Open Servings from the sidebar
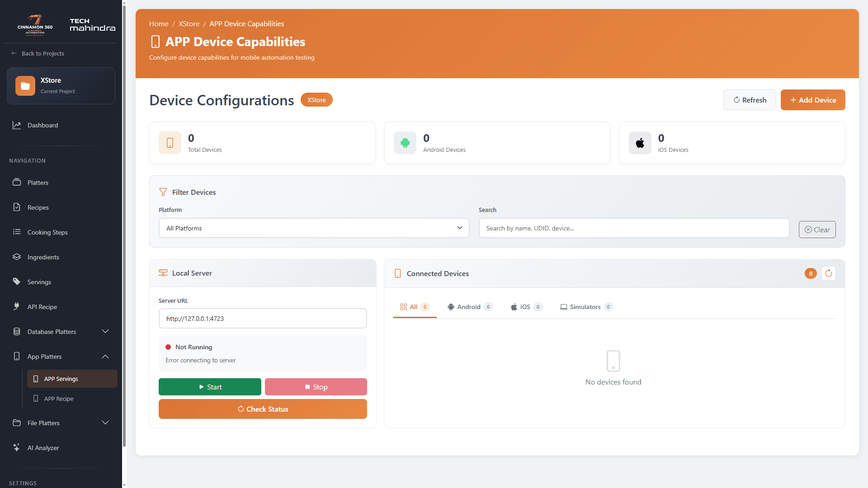 61,282
